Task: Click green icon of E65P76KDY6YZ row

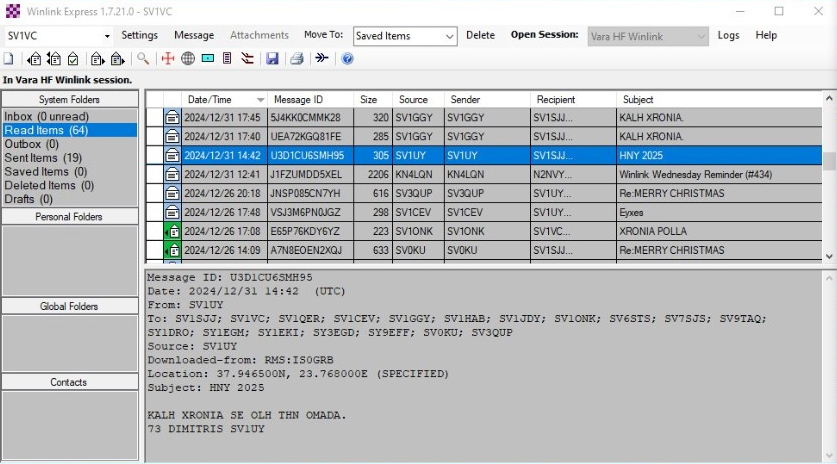Action: (172, 231)
